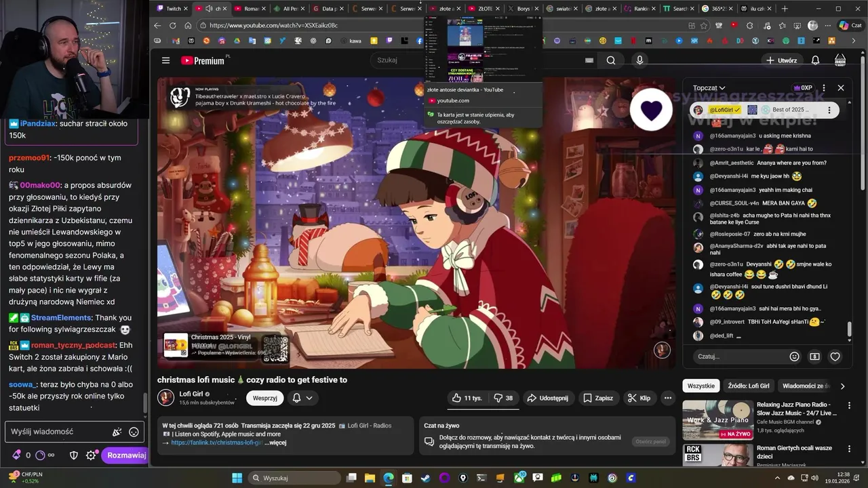
Task: Open the Twitch emote picker
Action: click(134, 432)
